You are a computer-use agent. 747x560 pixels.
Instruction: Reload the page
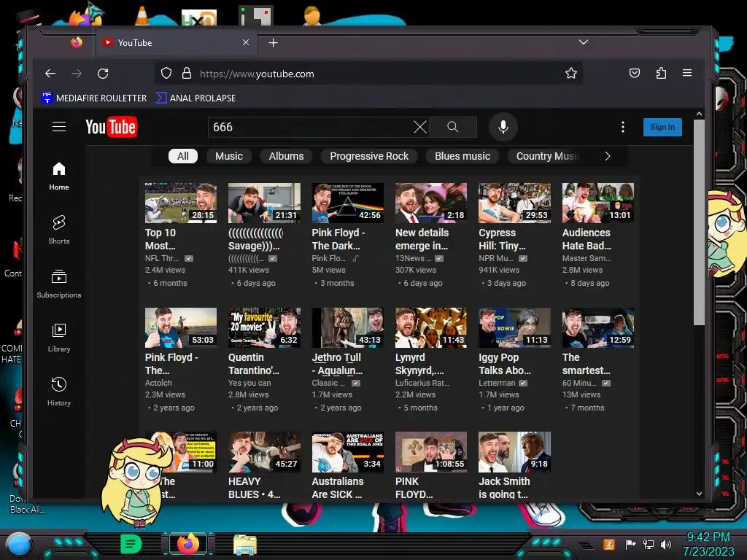[103, 74]
